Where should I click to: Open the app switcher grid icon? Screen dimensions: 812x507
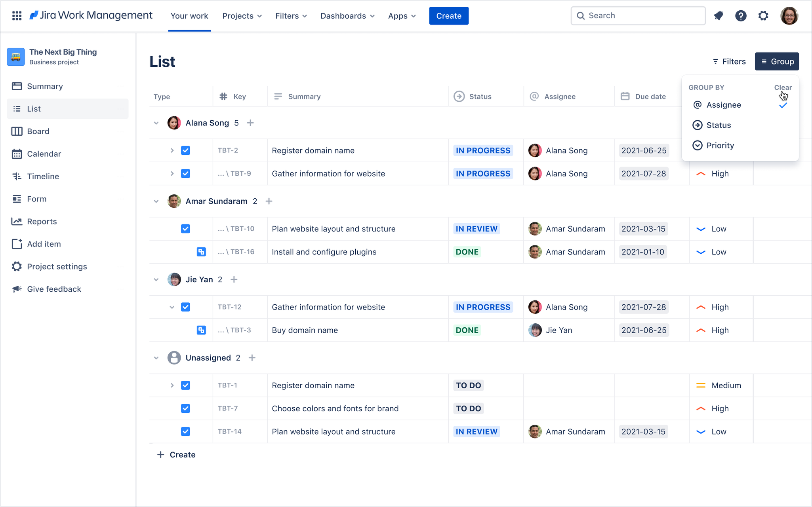[x=17, y=16]
